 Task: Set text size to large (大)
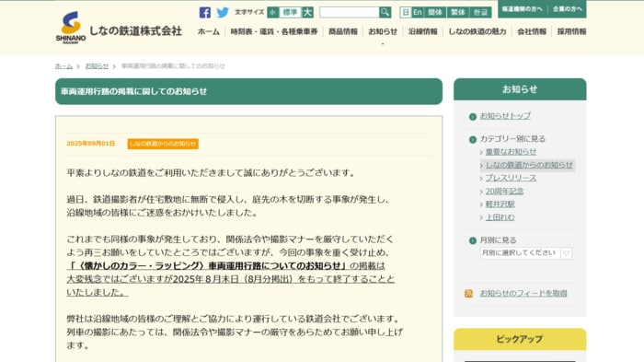(x=307, y=12)
